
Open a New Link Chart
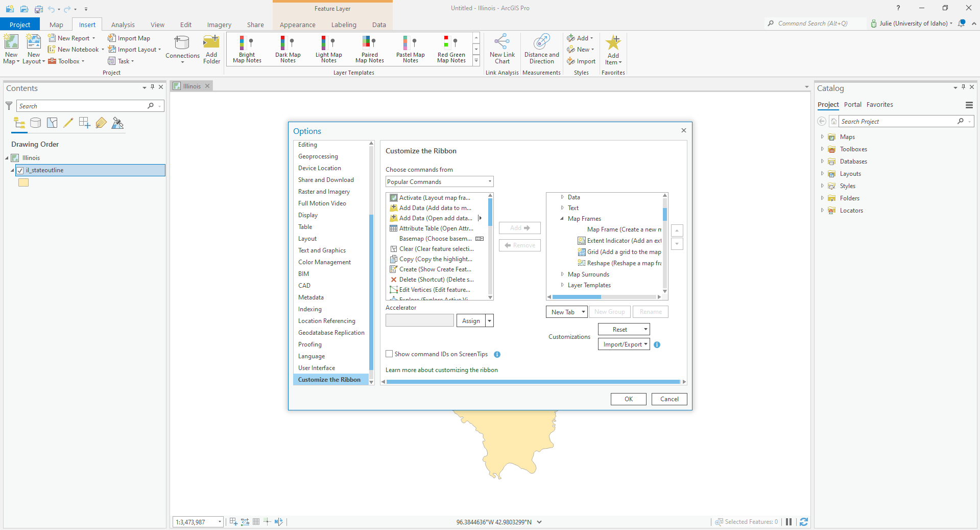[501, 49]
